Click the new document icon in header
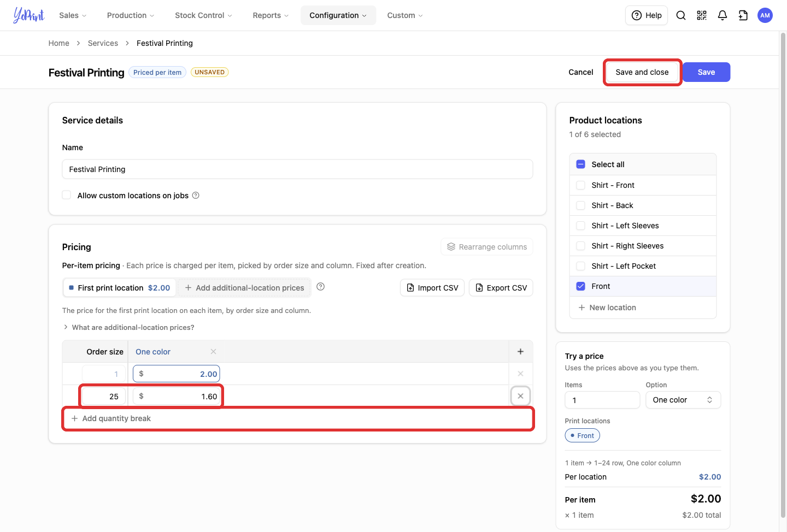787x532 pixels. click(x=743, y=15)
